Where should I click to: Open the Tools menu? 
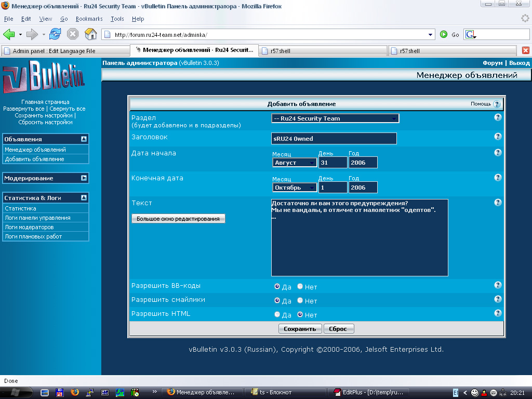117,19
